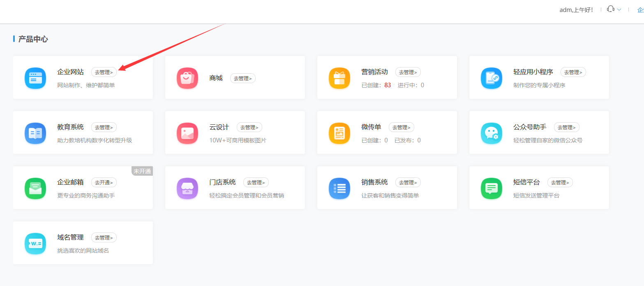Click 去管理 button for 云设计

pyautogui.click(x=249, y=127)
